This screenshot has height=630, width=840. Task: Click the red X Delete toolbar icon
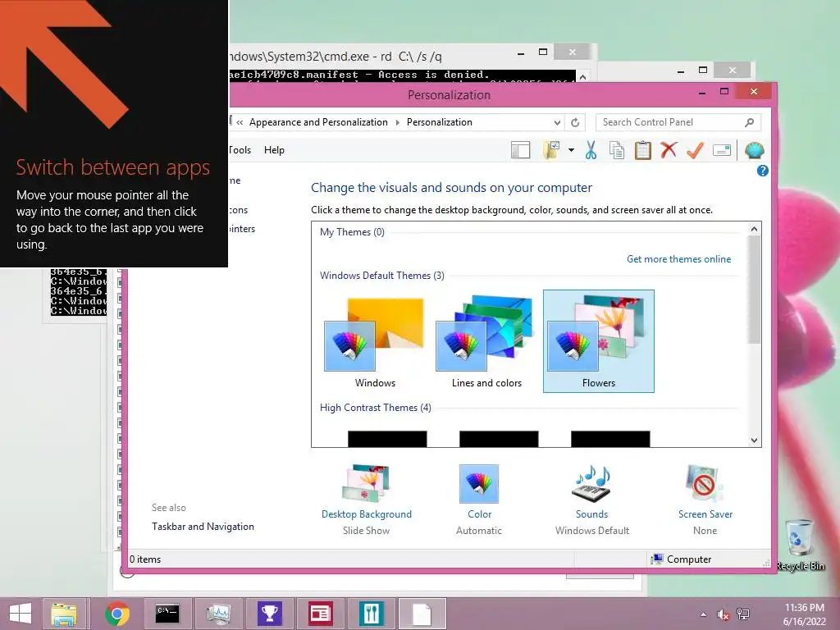click(669, 150)
